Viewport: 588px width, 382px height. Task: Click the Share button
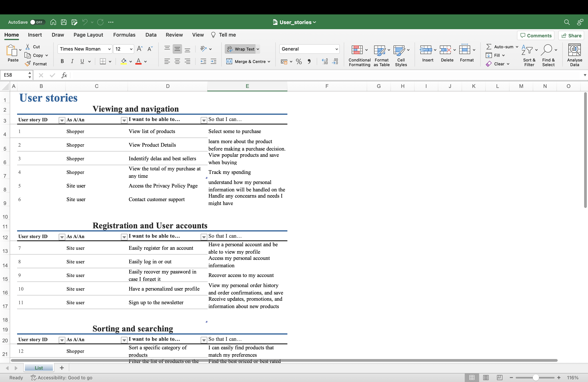click(x=571, y=36)
